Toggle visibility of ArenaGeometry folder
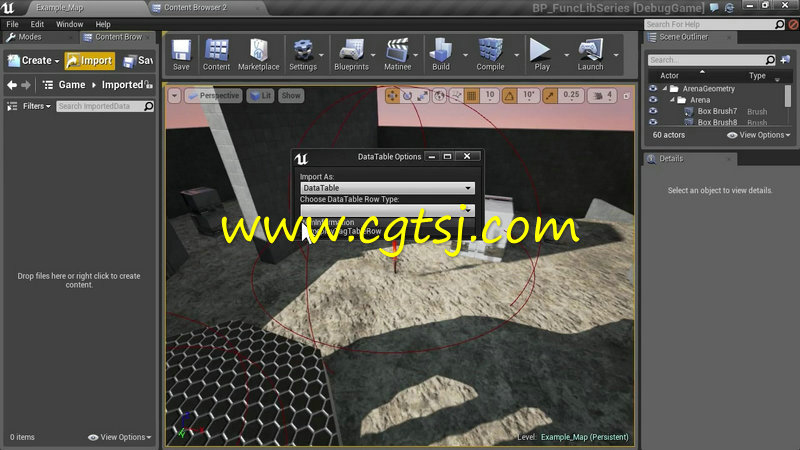800x450 pixels. [653, 88]
